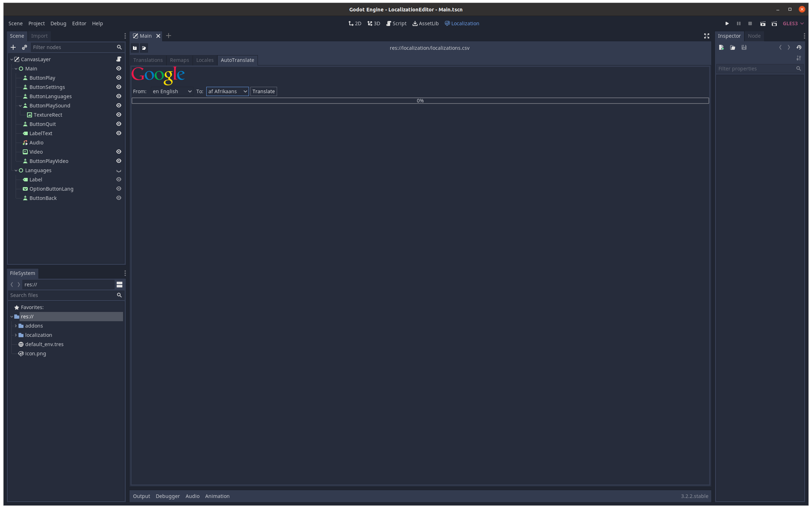The height and width of the screenshot is (509, 812).
Task: Click the Instance scene link icon
Action: [25, 47]
